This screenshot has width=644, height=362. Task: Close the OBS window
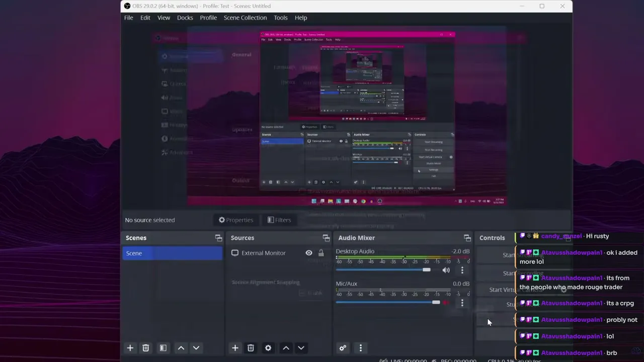(x=562, y=6)
